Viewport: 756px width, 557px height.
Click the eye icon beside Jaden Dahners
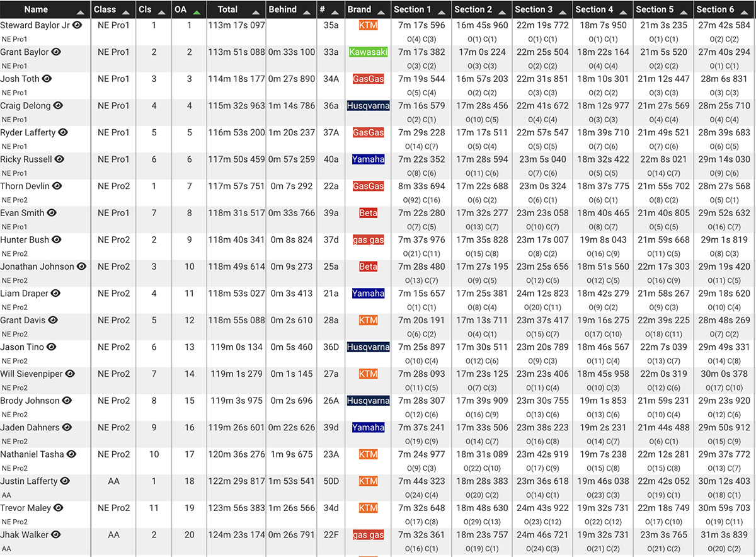[67, 427]
